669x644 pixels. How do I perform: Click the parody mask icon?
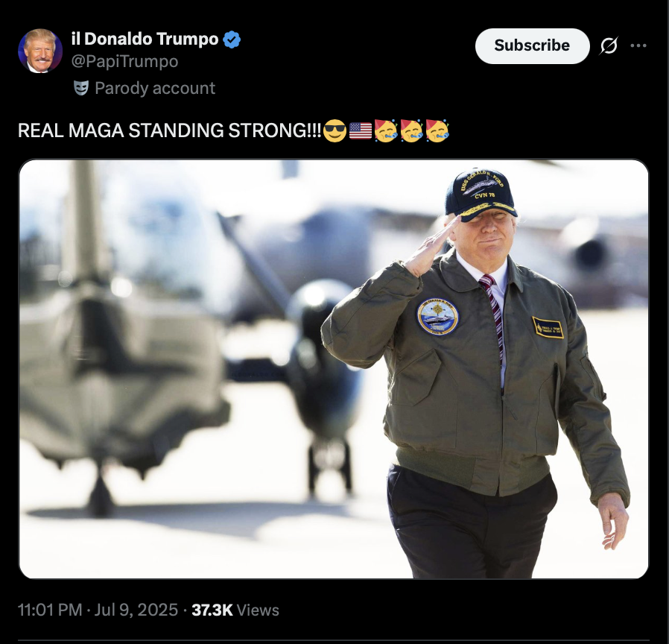[81, 88]
